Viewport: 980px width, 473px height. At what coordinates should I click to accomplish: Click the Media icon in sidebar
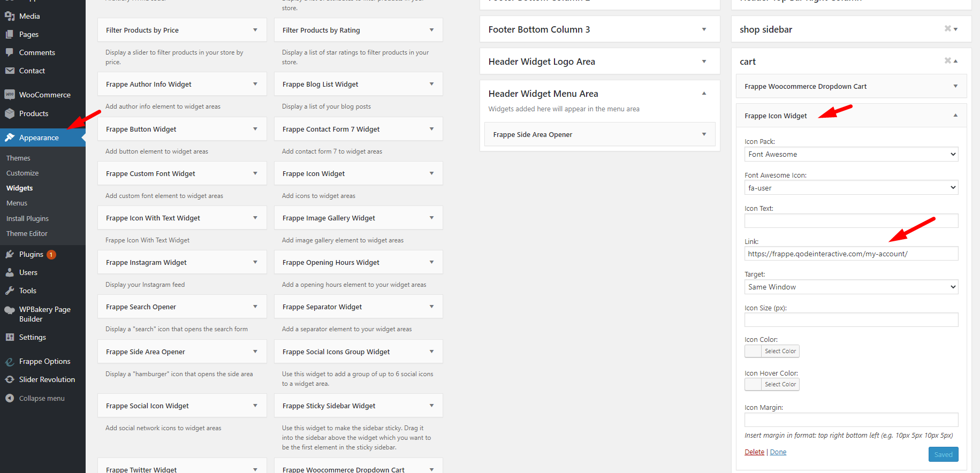[x=10, y=16]
